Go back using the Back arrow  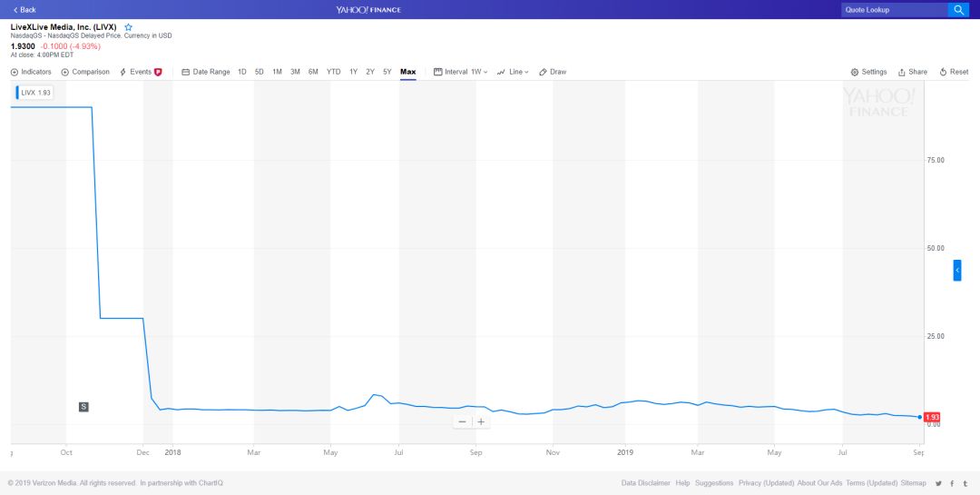pos(24,9)
